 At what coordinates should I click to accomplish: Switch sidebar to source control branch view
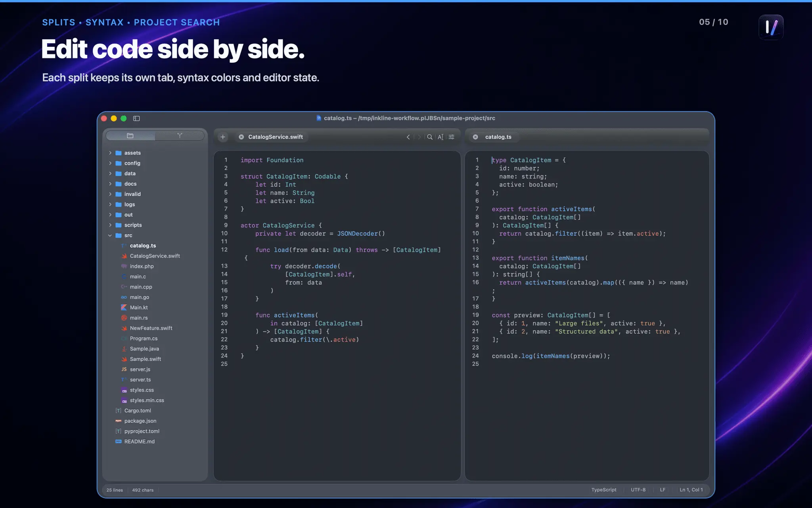(x=180, y=136)
